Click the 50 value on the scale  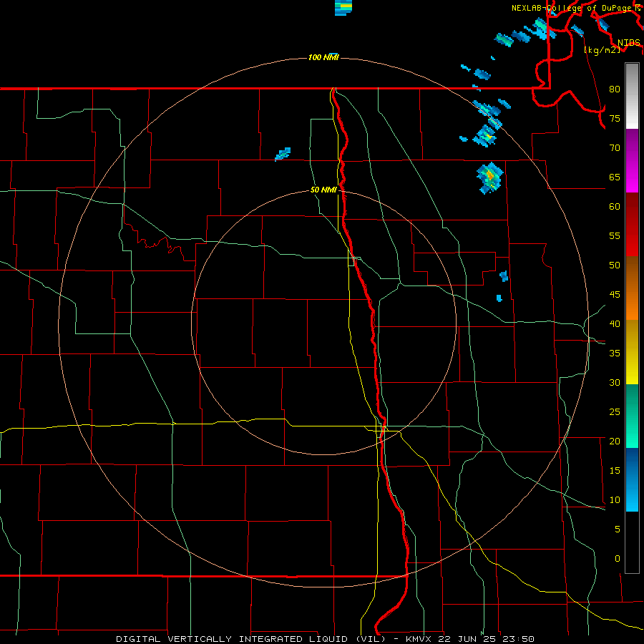point(615,265)
